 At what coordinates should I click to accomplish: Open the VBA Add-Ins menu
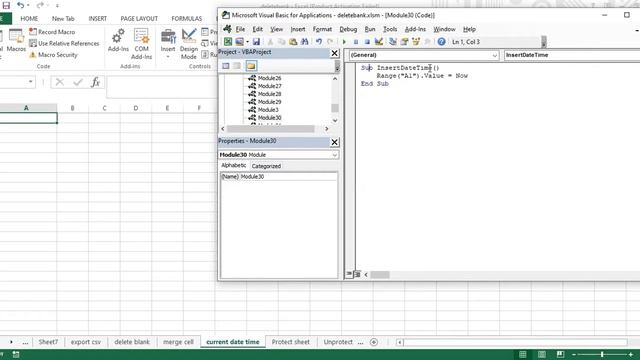pyautogui.click(x=415, y=29)
